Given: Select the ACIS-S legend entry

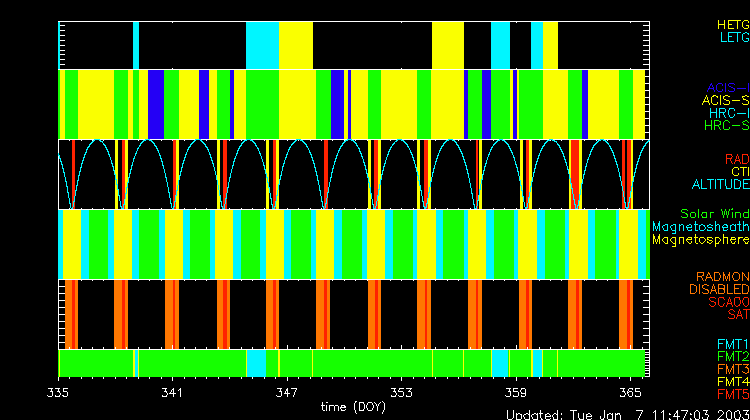Looking at the screenshot, I should [x=725, y=100].
